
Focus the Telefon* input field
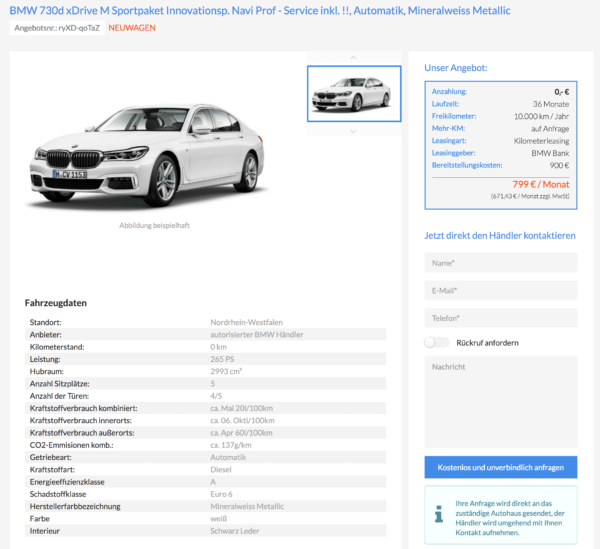(501, 318)
